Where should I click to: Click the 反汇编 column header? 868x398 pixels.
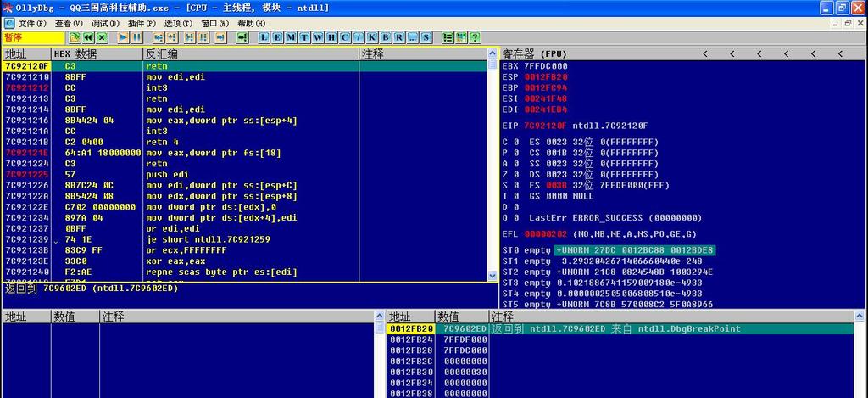coord(251,54)
